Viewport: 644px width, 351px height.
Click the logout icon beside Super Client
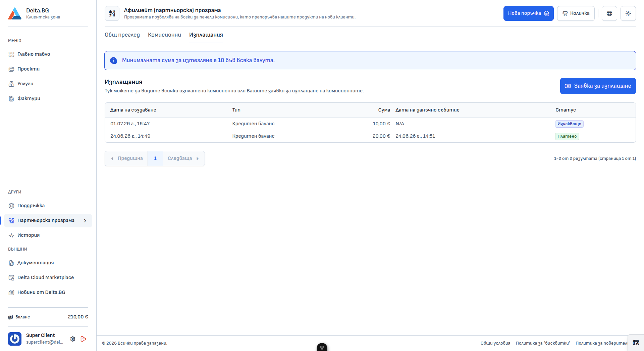[84, 339]
